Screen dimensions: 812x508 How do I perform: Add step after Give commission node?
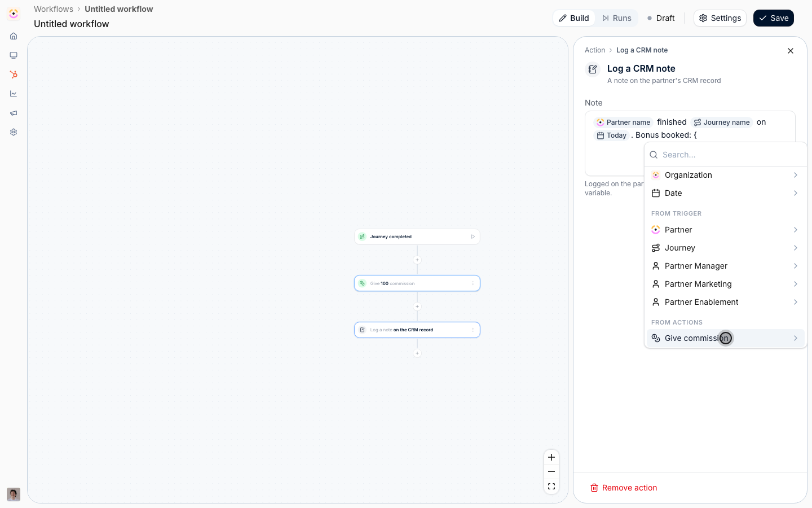417,307
